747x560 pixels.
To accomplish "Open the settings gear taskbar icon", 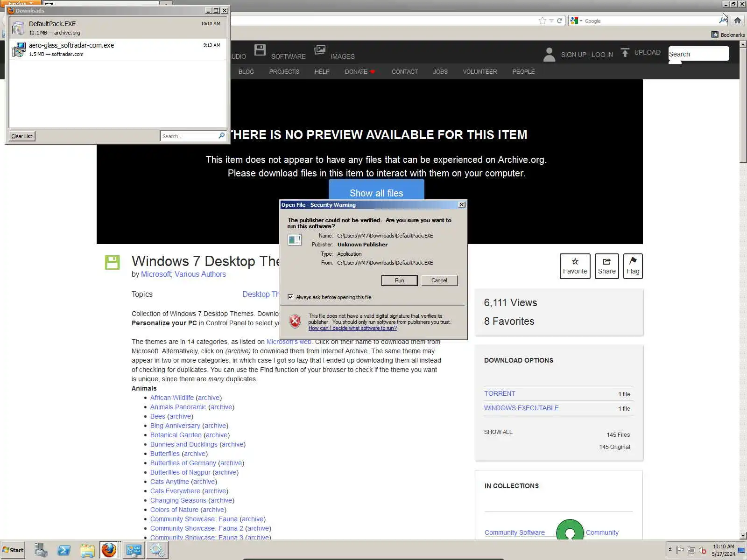I will click(157, 550).
